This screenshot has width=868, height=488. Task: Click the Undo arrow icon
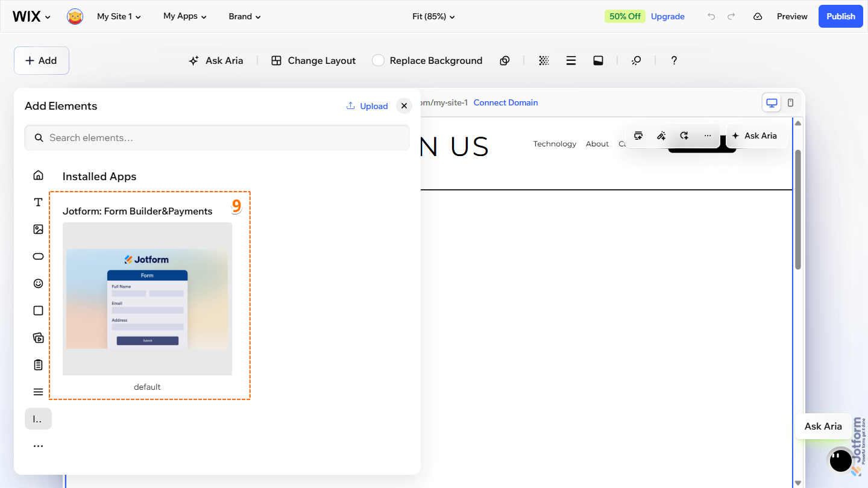(x=711, y=17)
